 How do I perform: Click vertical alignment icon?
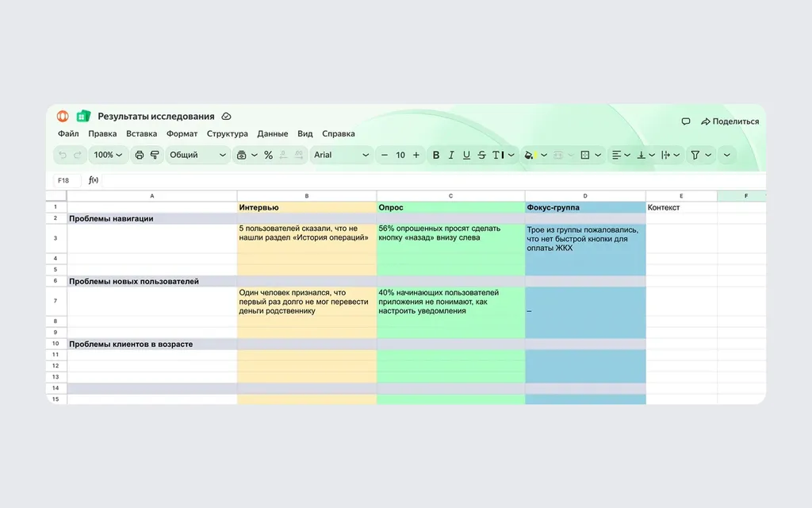coord(641,155)
